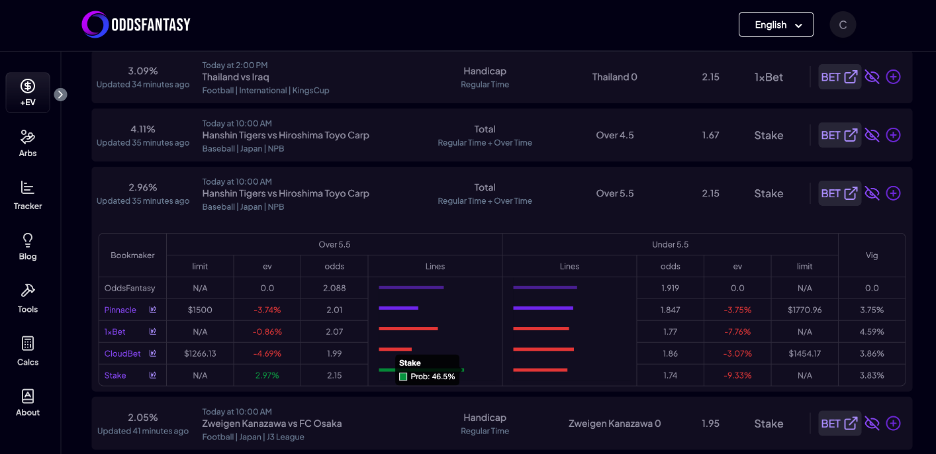Click BET button for Over 4.5
Screen dimensions: 936x454
pos(839,135)
